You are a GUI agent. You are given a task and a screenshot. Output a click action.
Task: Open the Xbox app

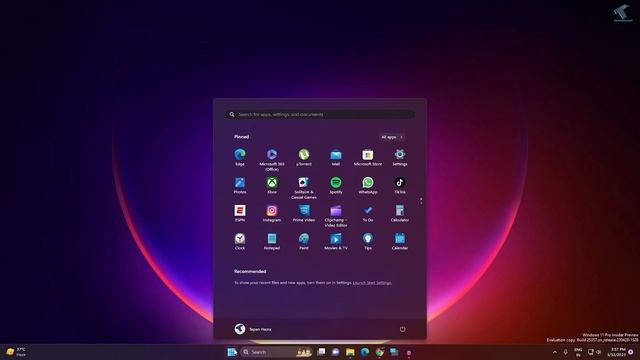tap(272, 185)
